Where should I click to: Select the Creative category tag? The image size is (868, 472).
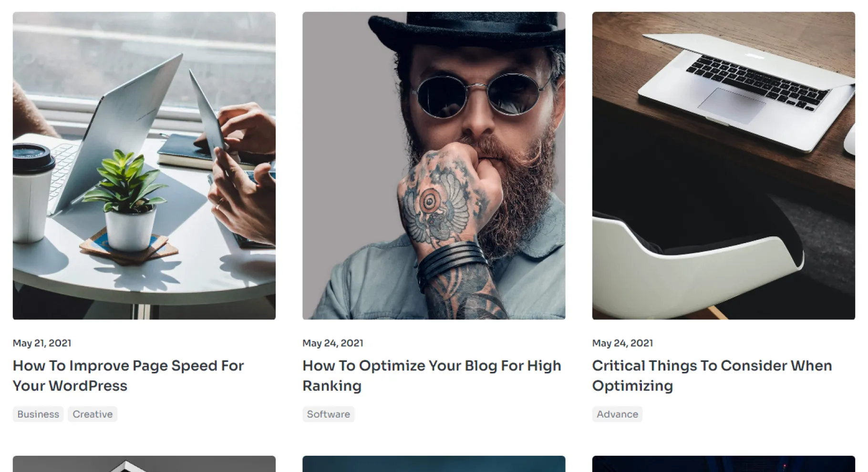pos(93,414)
